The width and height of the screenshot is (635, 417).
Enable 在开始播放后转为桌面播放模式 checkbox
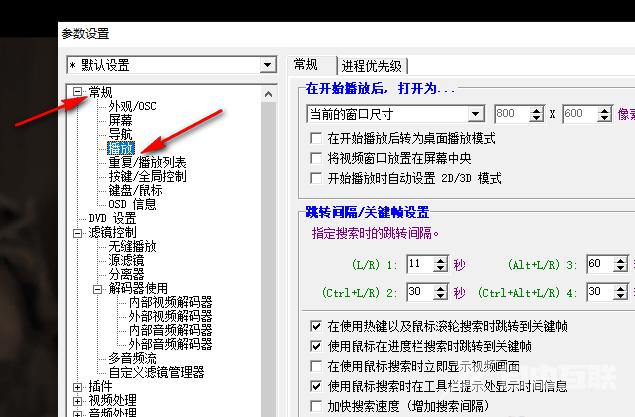pos(315,138)
